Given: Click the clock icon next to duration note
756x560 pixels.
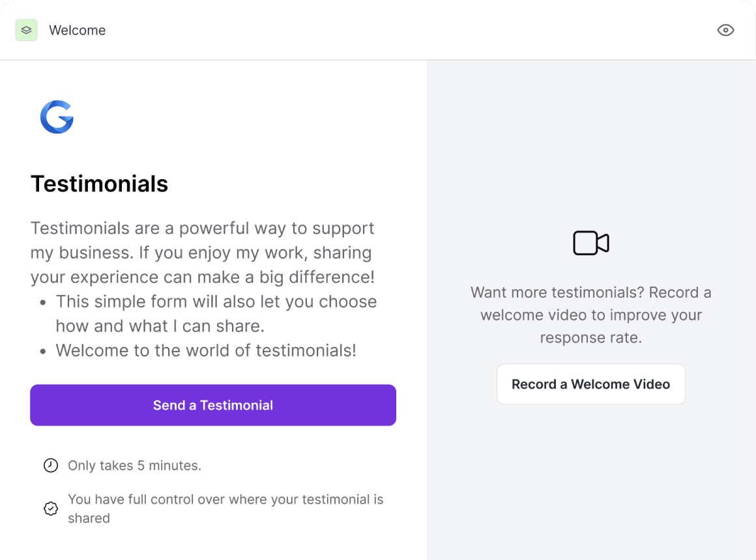Looking at the screenshot, I should point(51,465).
